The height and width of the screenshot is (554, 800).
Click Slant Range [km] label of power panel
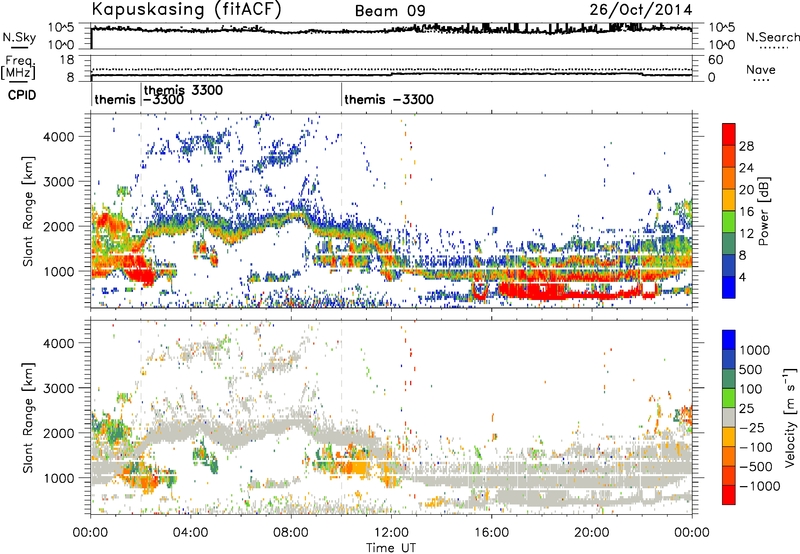(x=29, y=211)
